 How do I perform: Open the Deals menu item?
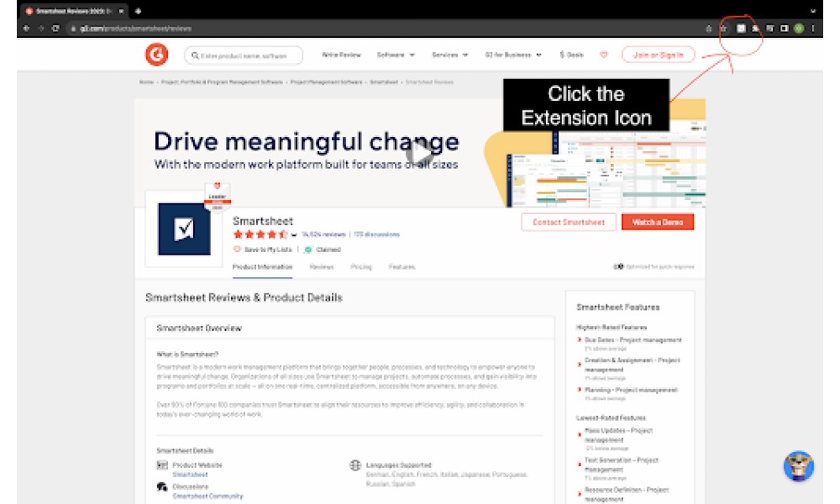(571, 55)
